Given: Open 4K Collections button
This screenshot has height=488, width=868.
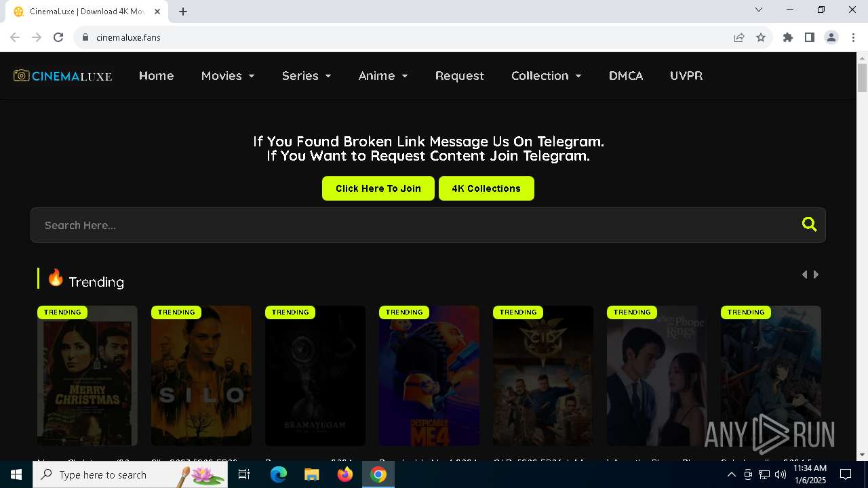Looking at the screenshot, I should click(x=486, y=188).
